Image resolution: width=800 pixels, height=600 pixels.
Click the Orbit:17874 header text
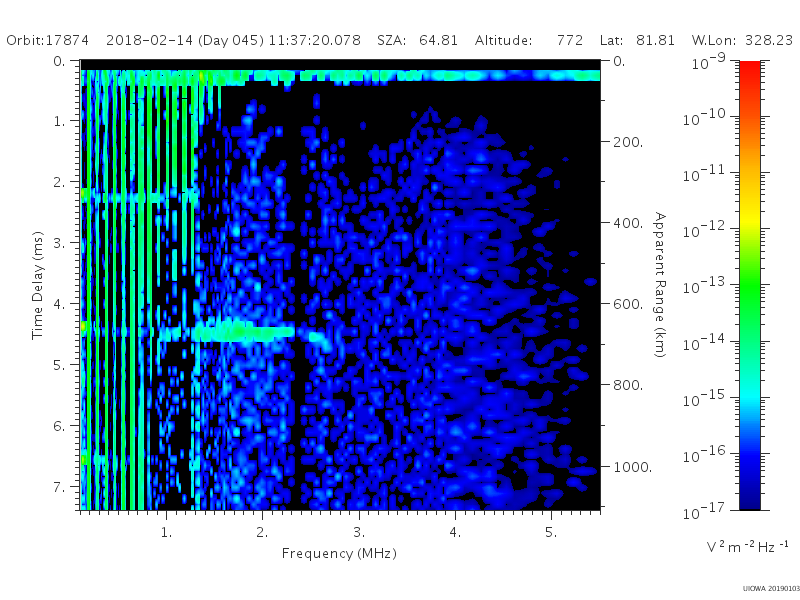(47, 40)
